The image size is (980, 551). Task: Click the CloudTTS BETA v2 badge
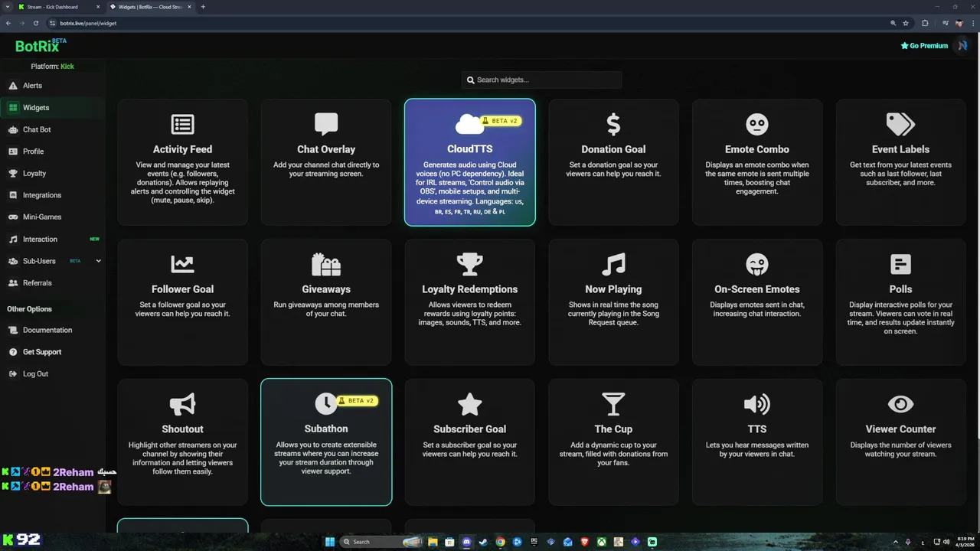point(501,121)
